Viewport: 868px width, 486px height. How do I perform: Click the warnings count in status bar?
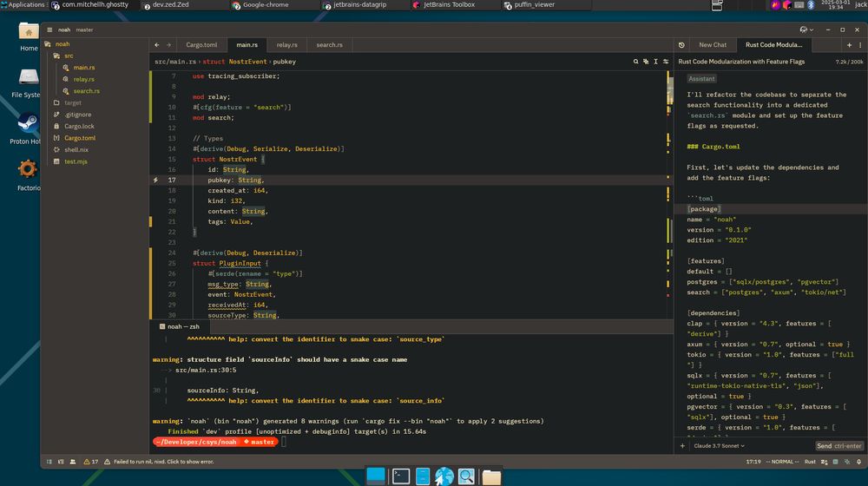[x=90, y=462]
